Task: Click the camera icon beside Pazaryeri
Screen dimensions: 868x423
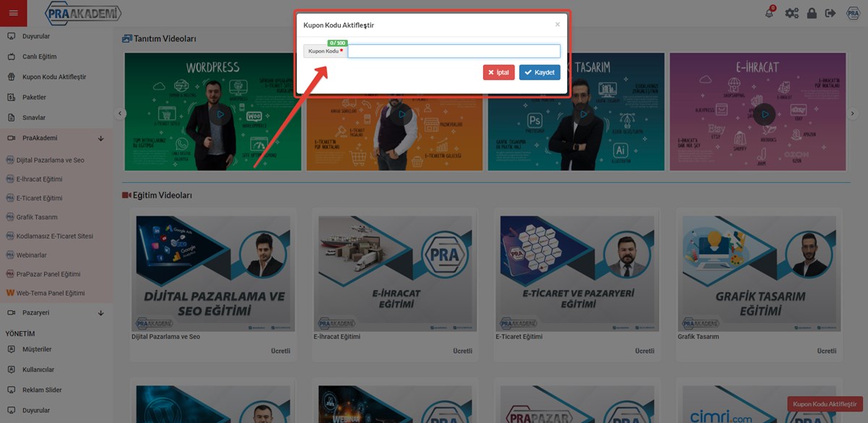Action: click(x=11, y=312)
